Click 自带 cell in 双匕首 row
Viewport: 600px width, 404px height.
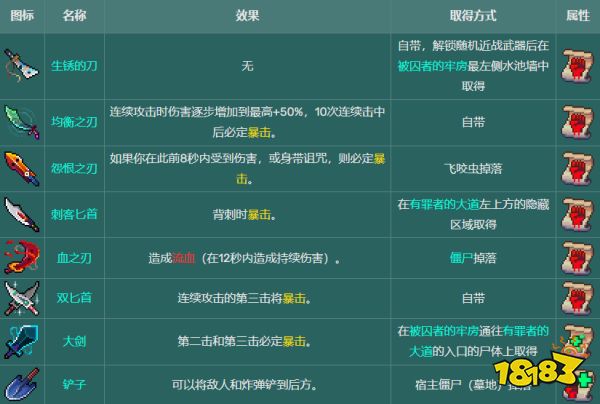tap(473, 298)
